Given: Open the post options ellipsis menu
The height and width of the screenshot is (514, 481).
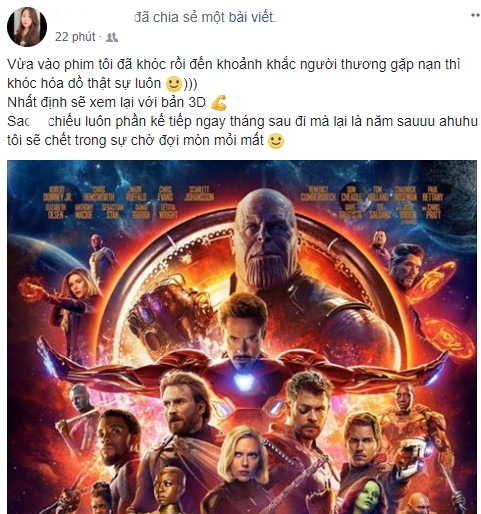Looking at the screenshot, I should (476, 15).
